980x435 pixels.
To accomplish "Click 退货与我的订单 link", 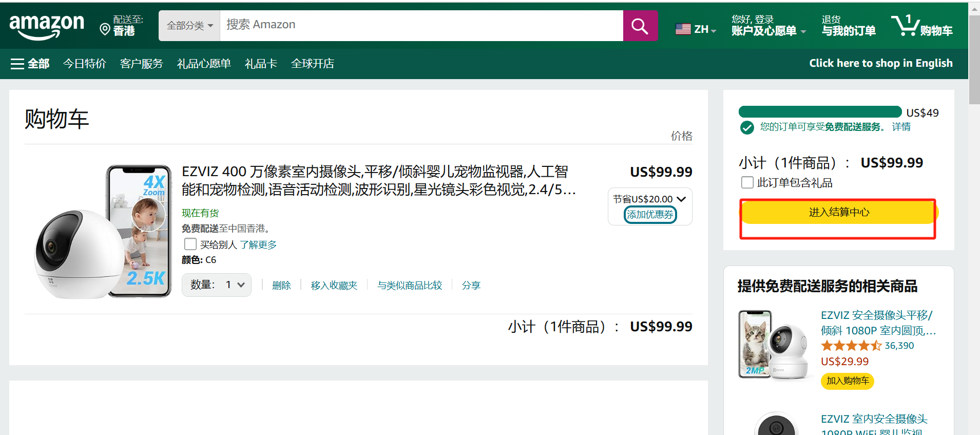I will pyautogui.click(x=848, y=26).
